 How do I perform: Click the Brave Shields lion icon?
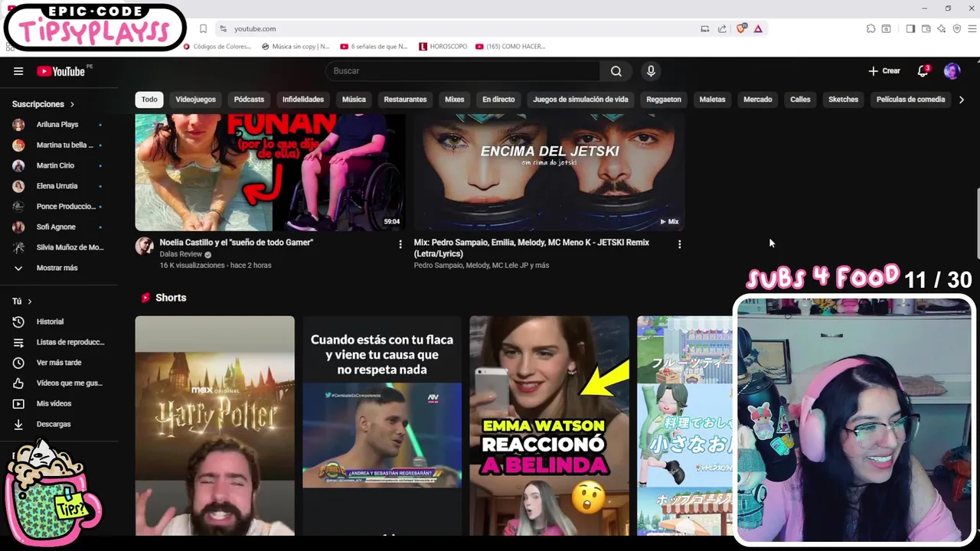[741, 28]
